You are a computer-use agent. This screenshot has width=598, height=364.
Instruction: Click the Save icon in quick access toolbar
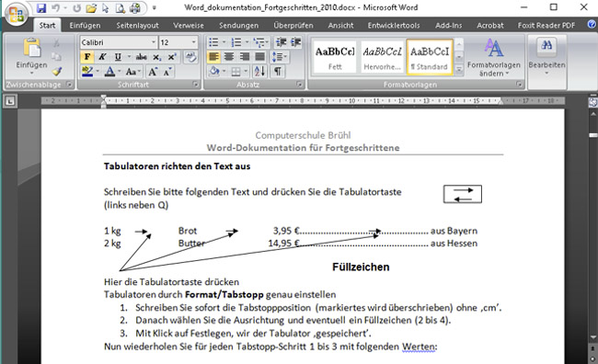tap(41, 8)
